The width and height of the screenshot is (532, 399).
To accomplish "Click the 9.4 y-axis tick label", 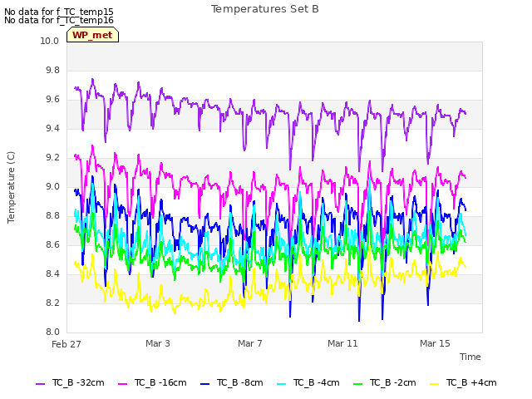I will [x=52, y=128].
